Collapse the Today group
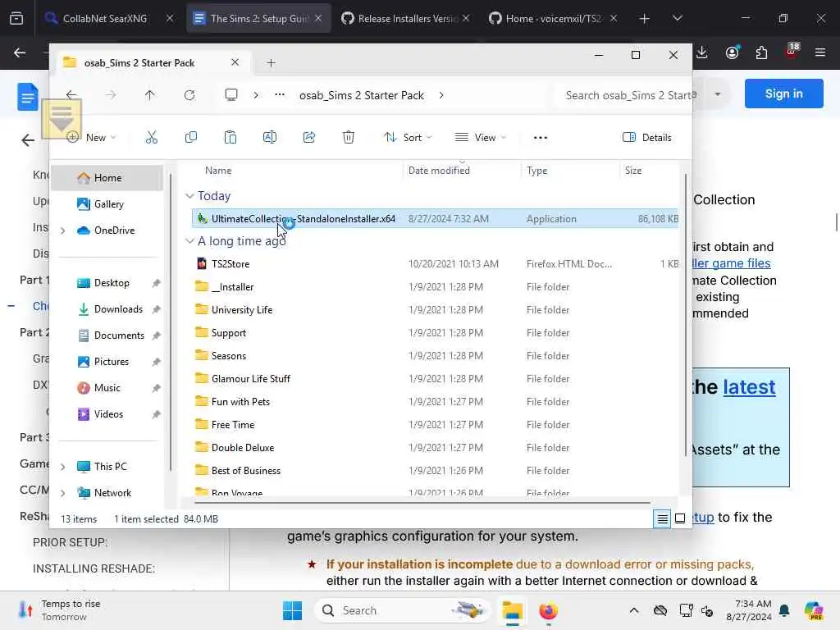840x630 pixels. coord(189,196)
